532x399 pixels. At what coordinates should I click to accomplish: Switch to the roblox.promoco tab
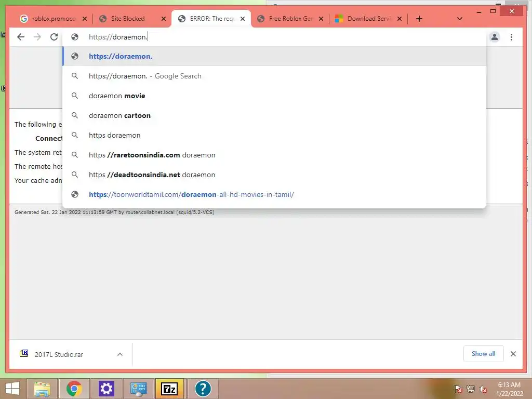tap(52, 19)
